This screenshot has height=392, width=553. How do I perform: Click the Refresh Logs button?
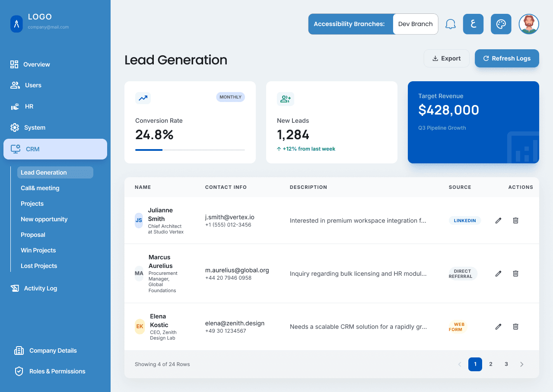pos(507,58)
